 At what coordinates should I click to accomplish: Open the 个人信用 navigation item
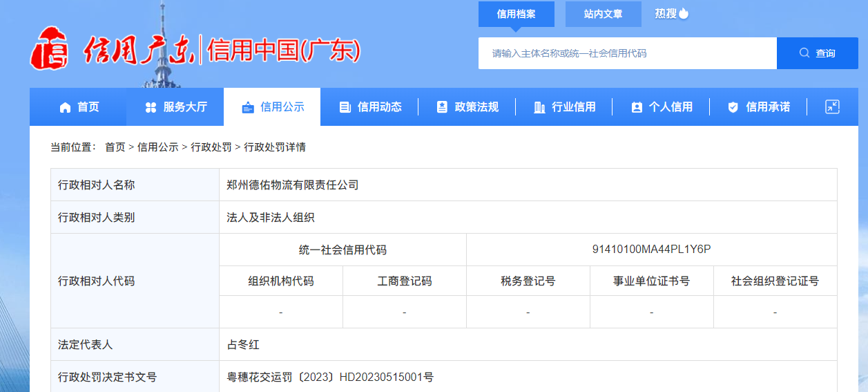coord(661,107)
